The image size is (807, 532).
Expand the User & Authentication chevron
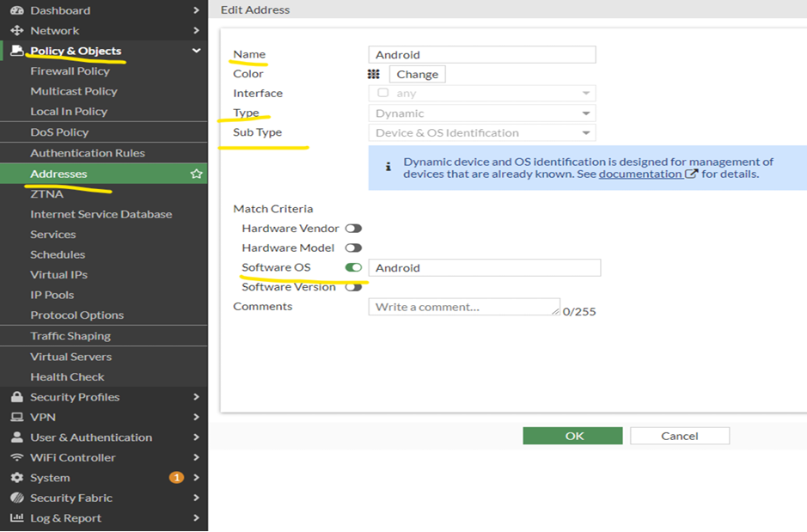[196, 437]
